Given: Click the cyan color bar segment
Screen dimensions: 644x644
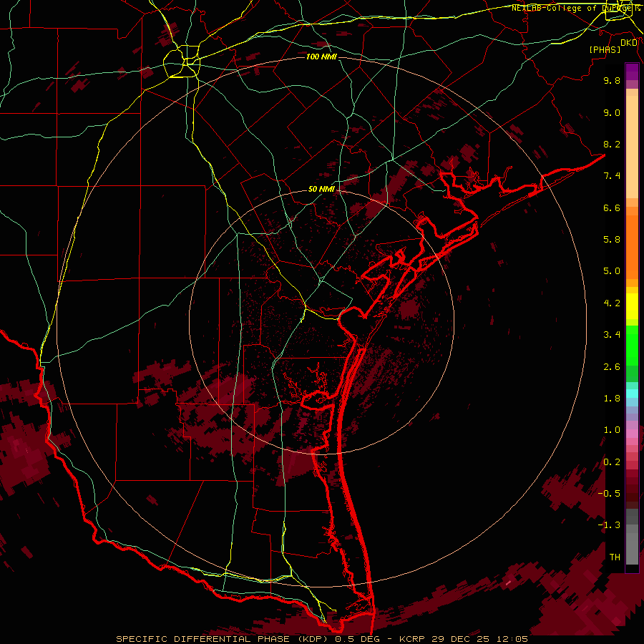Looking at the screenshot, I should (x=632, y=394).
